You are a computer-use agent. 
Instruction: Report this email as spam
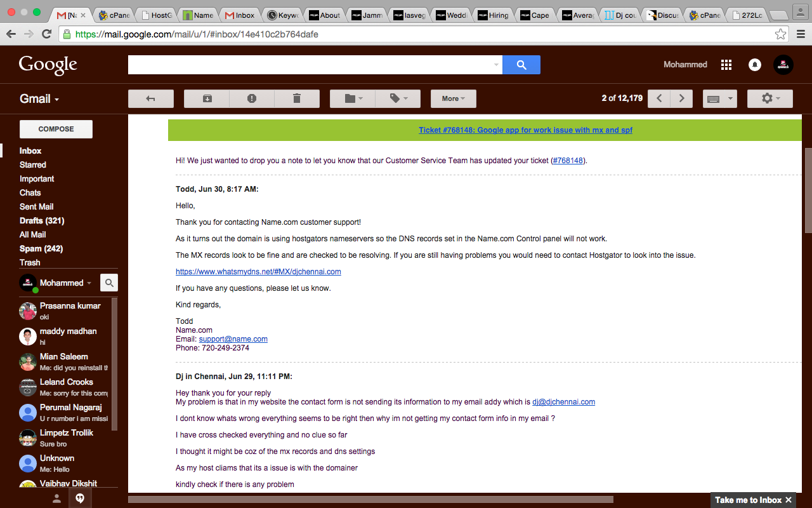(x=252, y=98)
